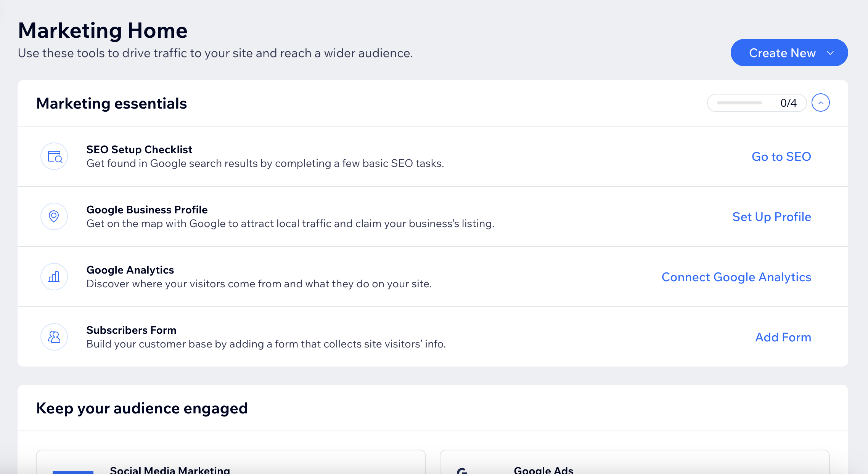Select the Google Business Profile title
This screenshot has width=868, height=474.
pos(147,210)
